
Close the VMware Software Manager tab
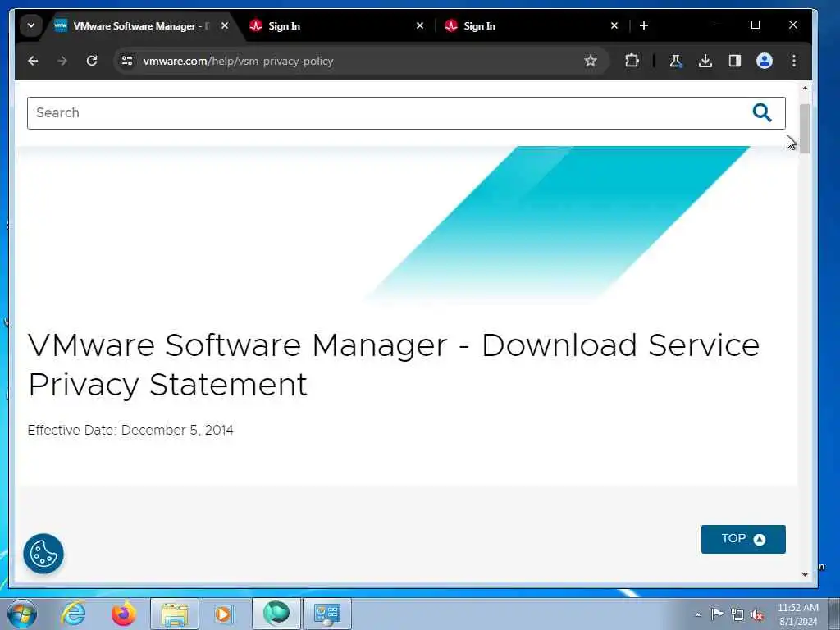click(225, 25)
